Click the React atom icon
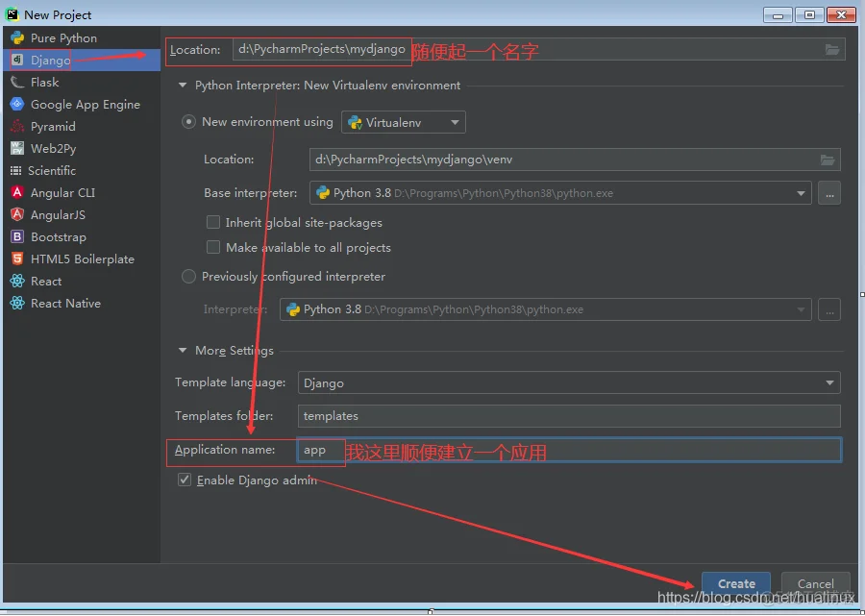This screenshot has height=616, width=865. pos(17,281)
